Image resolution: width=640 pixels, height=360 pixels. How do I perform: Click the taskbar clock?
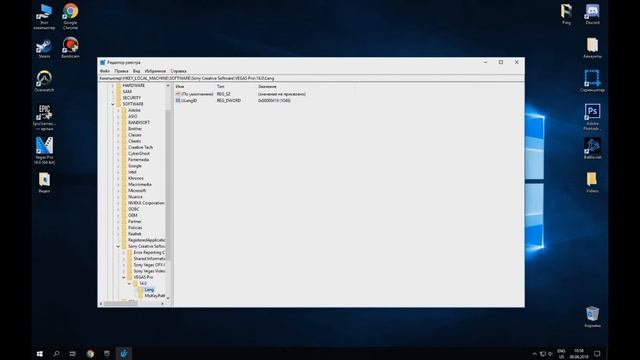tap(579, 353)
